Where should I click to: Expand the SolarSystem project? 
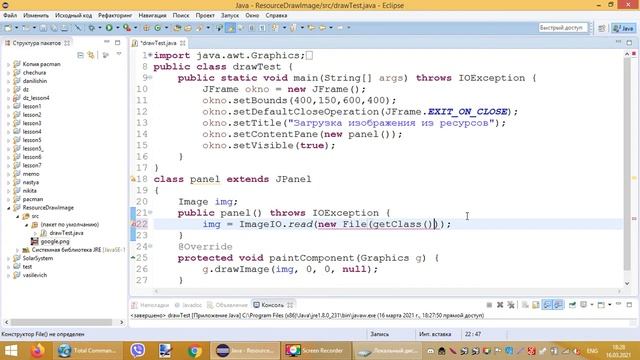(9, 258)
